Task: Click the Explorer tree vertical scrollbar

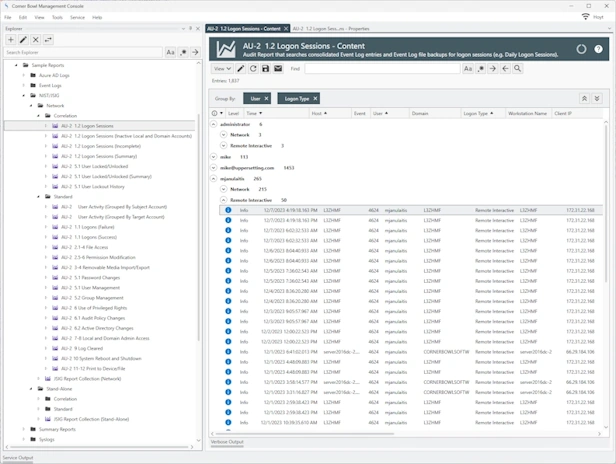Action: (x=198, y=228)
